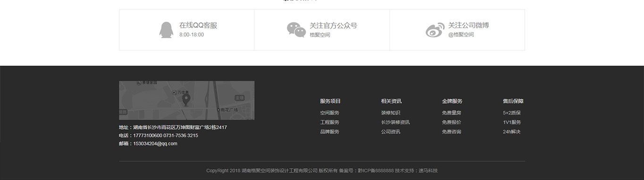
Task: Open 1V1服务 link
Action: [x=512, y=122]
